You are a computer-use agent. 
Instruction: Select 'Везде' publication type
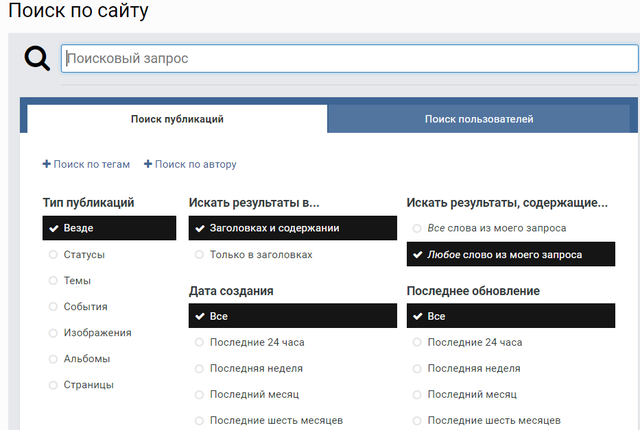click(78, 228)
